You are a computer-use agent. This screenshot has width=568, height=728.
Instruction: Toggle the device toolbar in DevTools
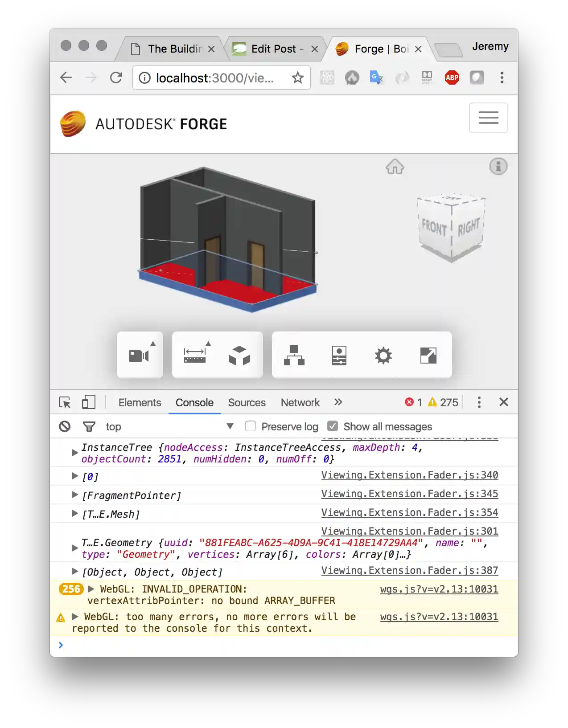89,402
